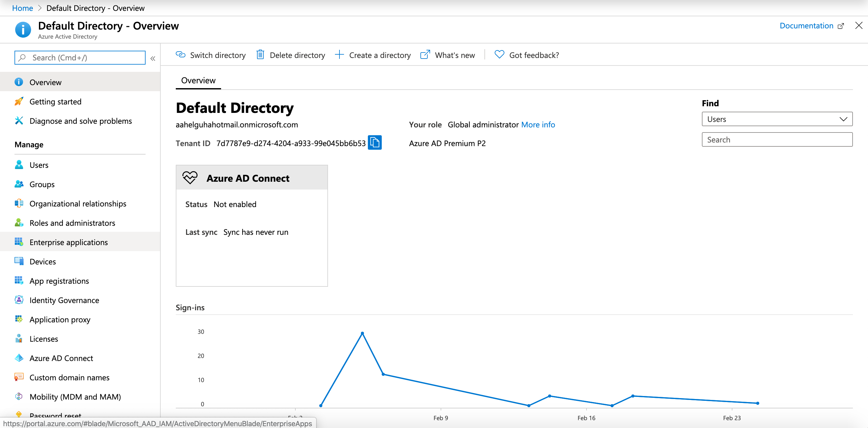This screenshot has height=428, width=868.
Task: Click the Devices icon in Manage section
Action: coord(19,261)
